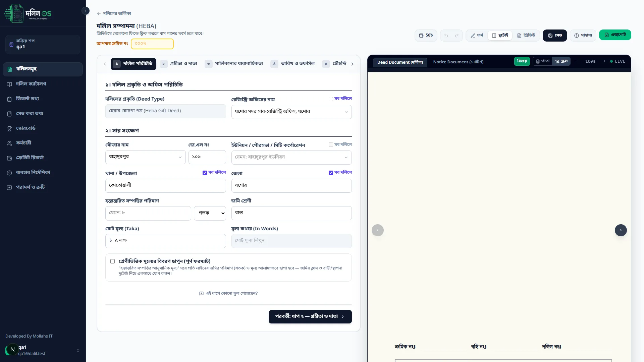
Task: Click the সেভ button
Action: coord(555,36)
